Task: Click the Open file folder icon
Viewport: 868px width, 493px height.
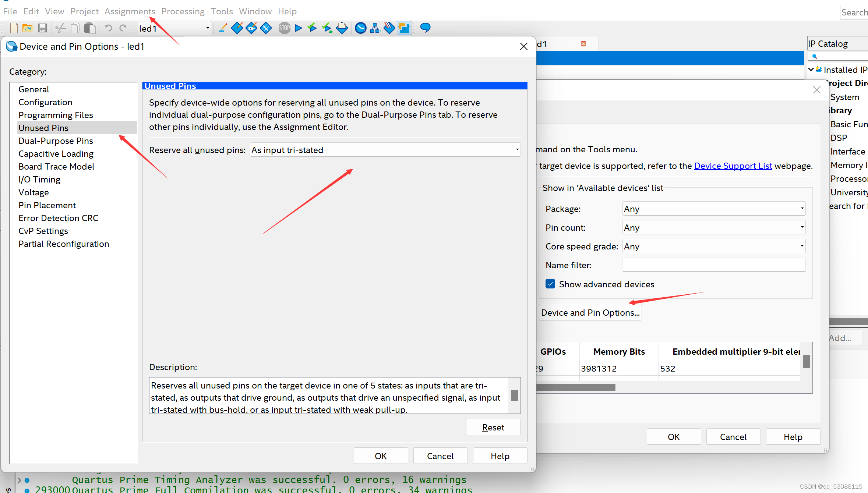Action: [x=28, y=28]
